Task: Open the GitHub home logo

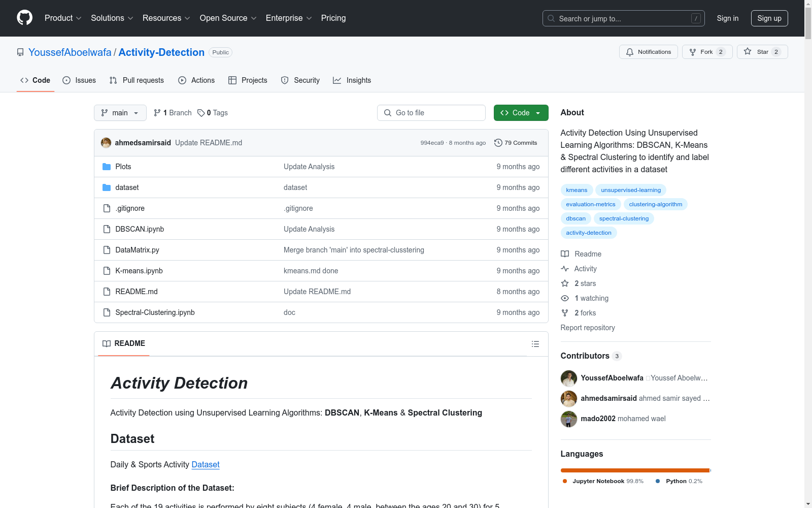Action: [x=24, y=18]
